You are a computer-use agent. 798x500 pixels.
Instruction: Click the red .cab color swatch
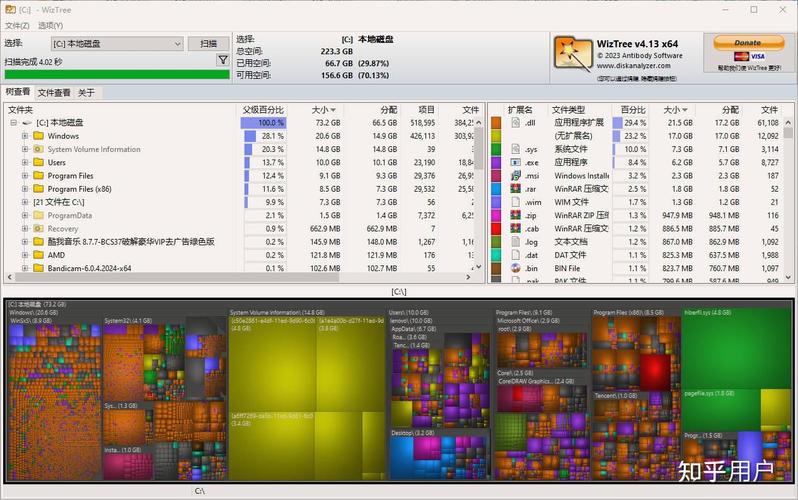496,229
